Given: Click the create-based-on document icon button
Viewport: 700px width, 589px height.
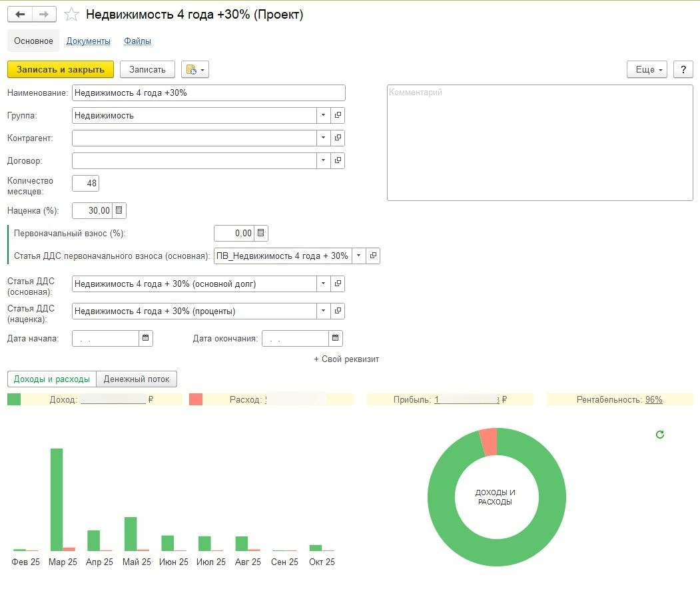Looking at the screenshot, I should 194,69.
